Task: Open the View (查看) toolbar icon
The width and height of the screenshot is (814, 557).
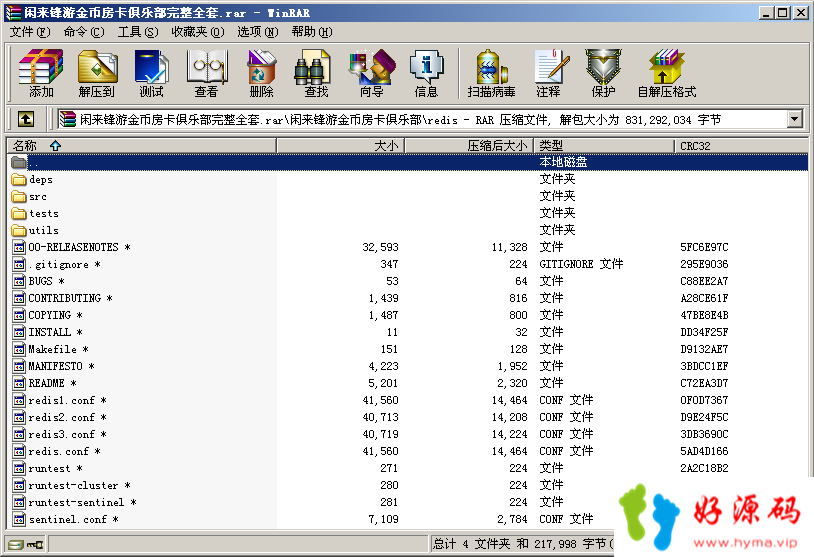Action: pos(206,73)
